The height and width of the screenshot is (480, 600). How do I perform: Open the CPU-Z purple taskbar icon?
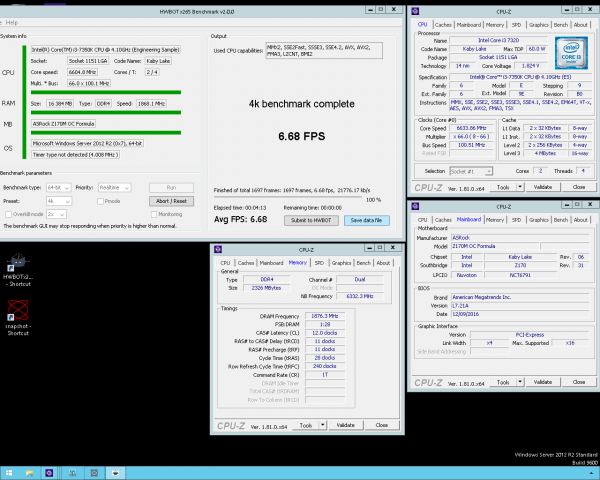coord(49,473)
